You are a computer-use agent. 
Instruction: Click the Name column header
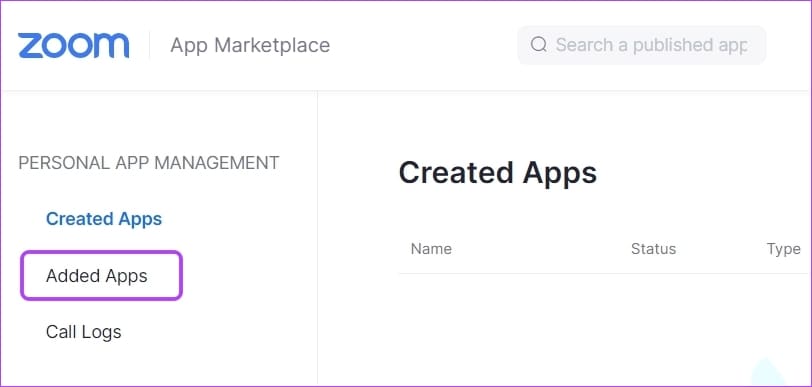click(431, 249)
